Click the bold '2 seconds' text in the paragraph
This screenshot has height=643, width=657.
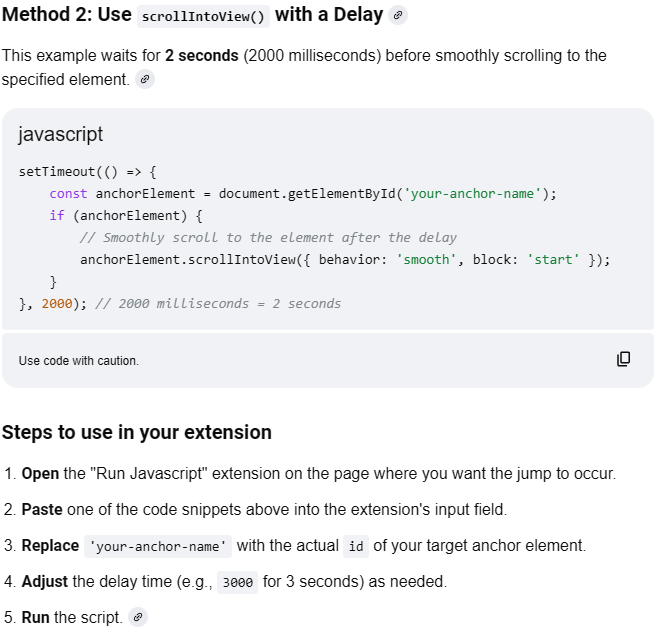pyautogui.click(x=201, y=55)
